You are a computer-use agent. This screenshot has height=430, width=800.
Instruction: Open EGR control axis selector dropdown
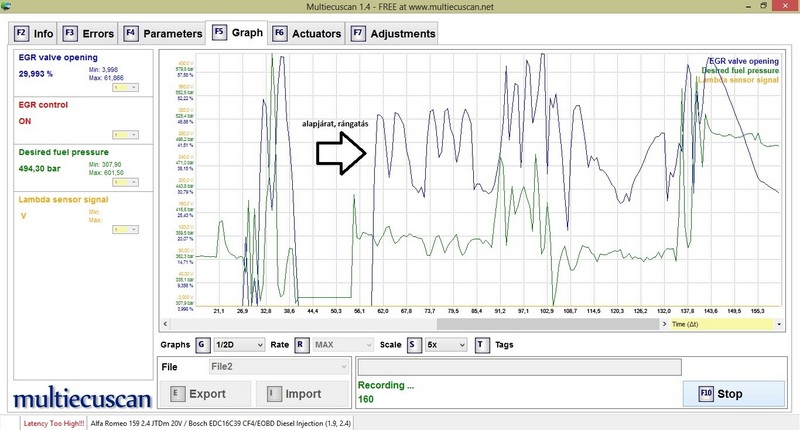point(123,134)
